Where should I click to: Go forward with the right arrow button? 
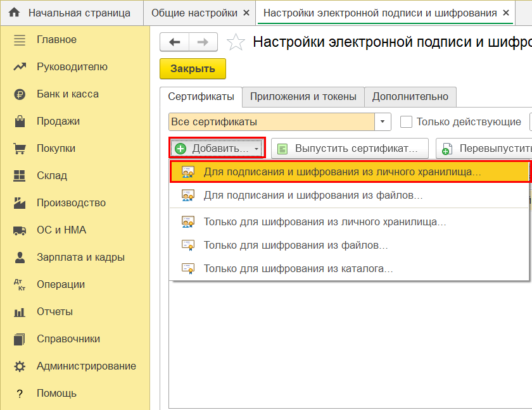pyautogui.click(x=203, y=42)
